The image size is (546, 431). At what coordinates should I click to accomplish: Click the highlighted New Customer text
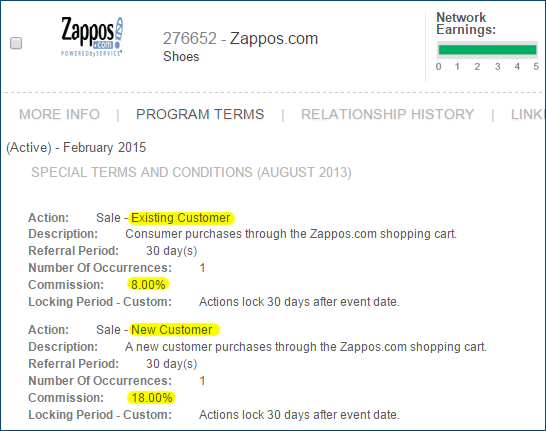172,330
